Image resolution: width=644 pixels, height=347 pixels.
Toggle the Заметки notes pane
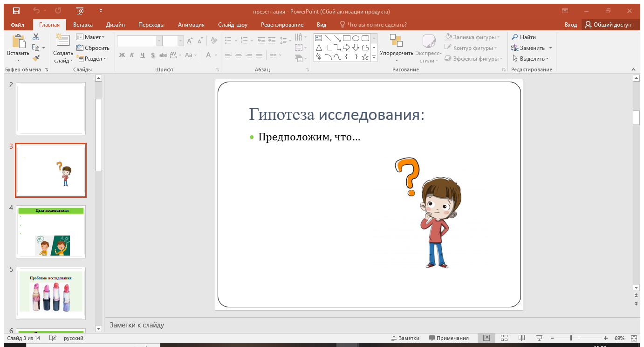click(405, 338)
